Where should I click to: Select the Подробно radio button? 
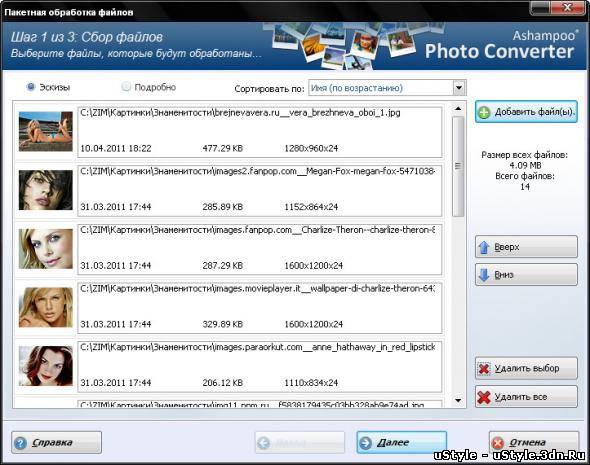126,87
